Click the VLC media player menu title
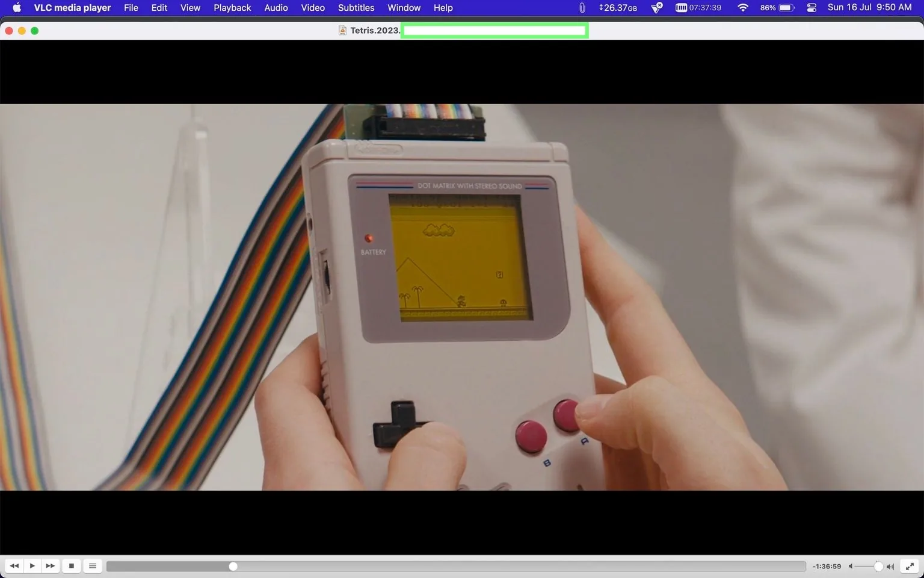The width and height of the screenshot is (924, 578). tap(72, 8)
